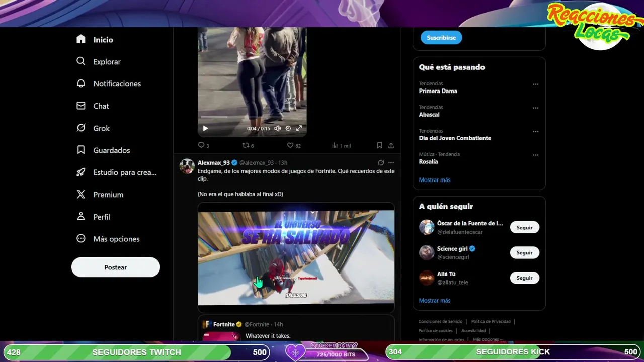Click Perfil label in navigation

pos(101,217)
